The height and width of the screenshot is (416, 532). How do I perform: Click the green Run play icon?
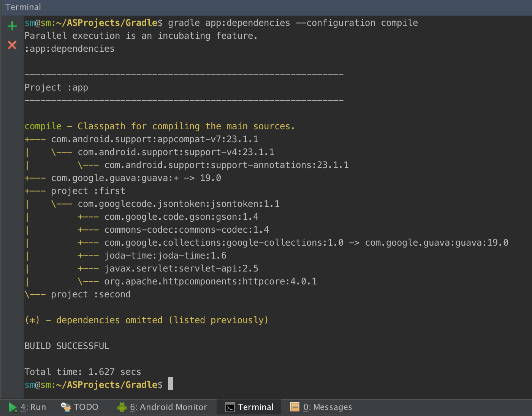pos(13,407)
